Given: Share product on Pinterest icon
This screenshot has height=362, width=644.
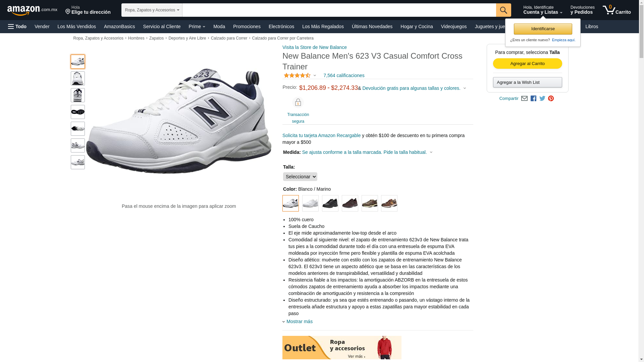Looking at the screenshot, I should pos(551,99).
